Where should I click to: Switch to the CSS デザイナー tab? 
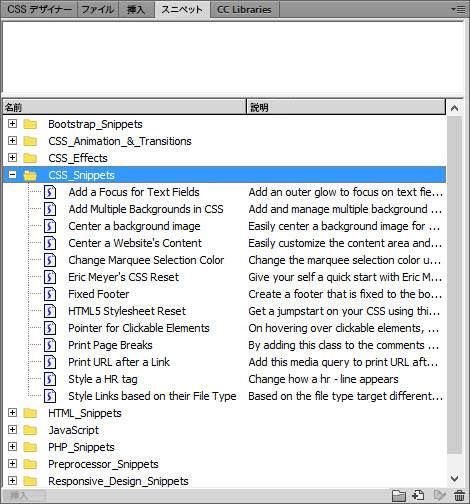(x=39, y=10)
